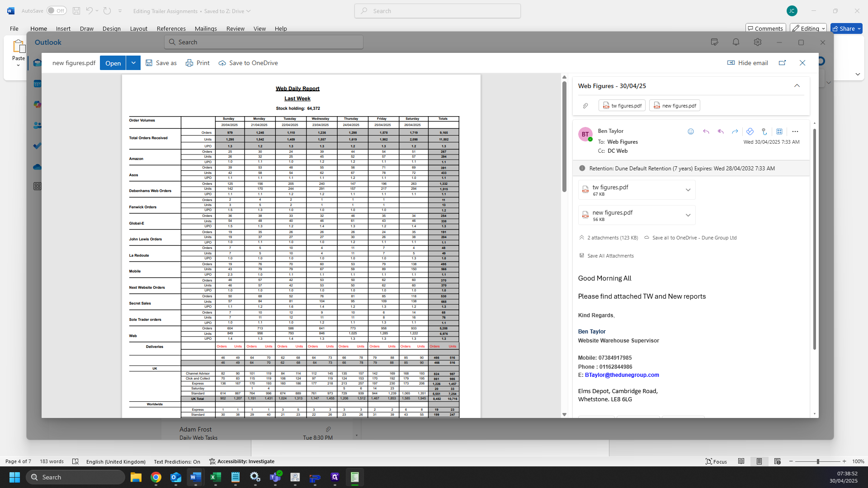Switch to Word Design tab
Screen dimensions: 868x488
(112, 28)
